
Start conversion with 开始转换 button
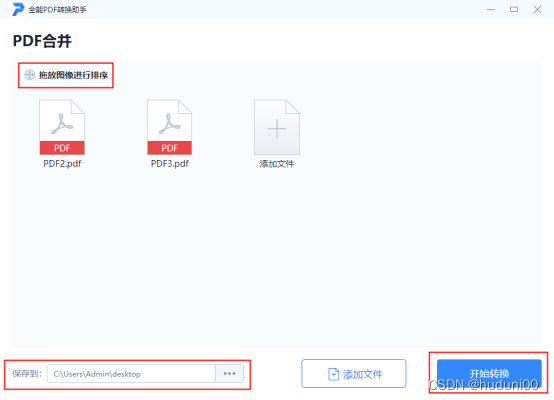click(x=489, y=374)
